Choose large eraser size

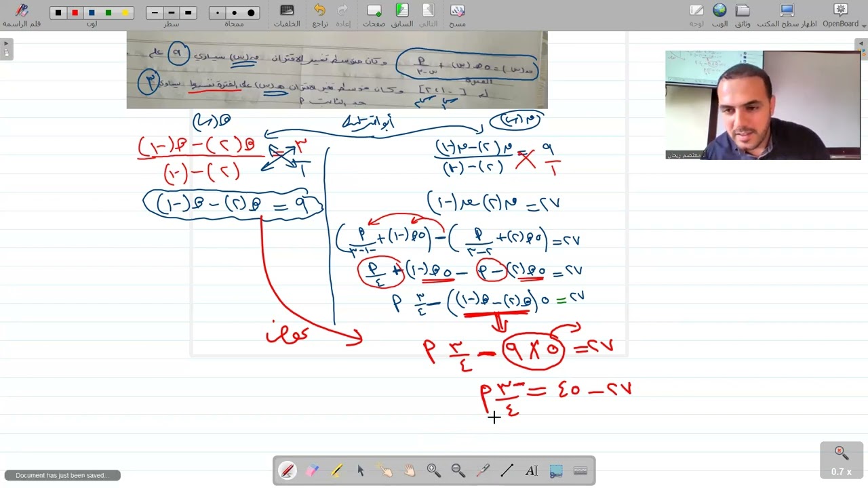[251, 13]
